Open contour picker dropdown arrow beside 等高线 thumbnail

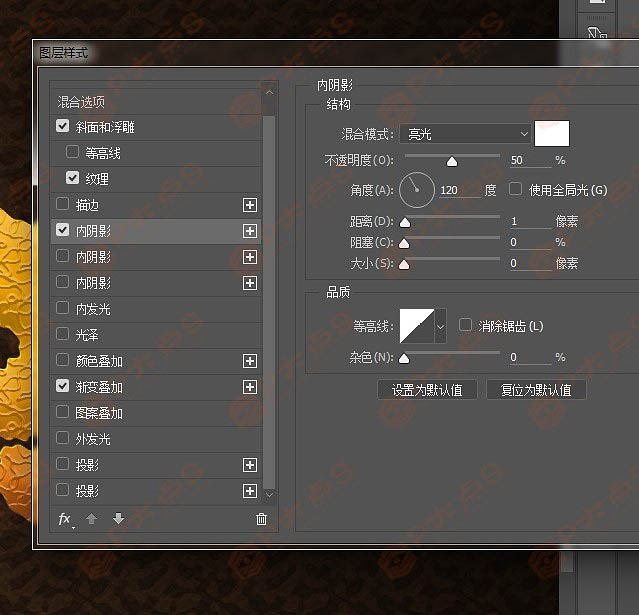[441, 326]
